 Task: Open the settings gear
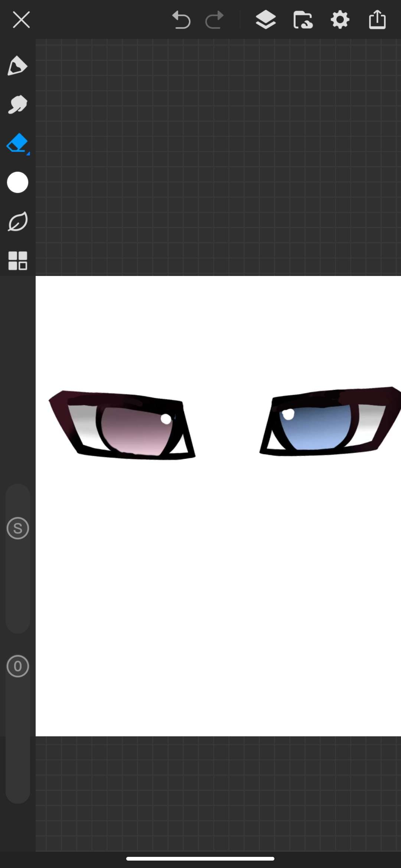point(340,20)
